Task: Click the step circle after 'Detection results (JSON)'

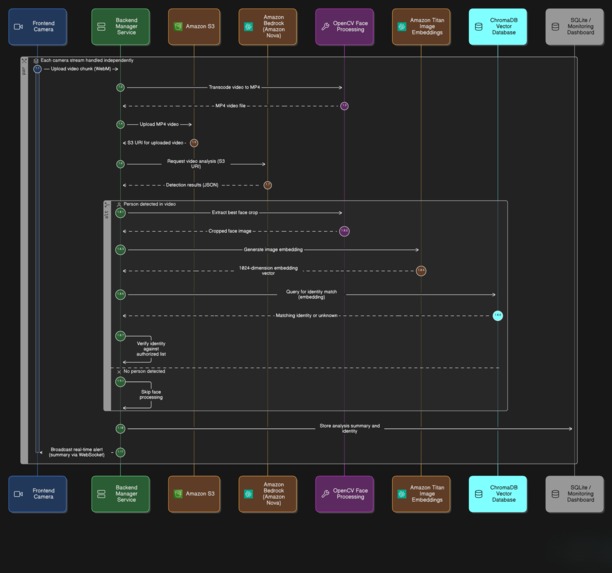Action: pos(267,185)
